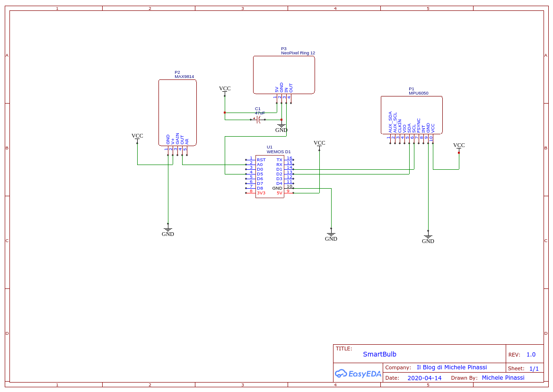This screenshot has height=392, width=553.
Task: Select the VCC symbol left of NeoPixel ring
Action: click(225, 91)
